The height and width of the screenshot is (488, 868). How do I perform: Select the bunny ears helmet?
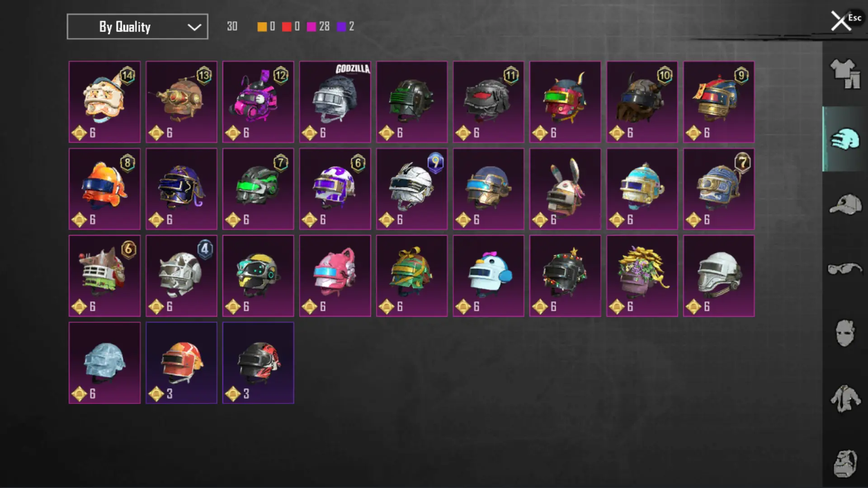pyautogui.click(x=565, y=189)
